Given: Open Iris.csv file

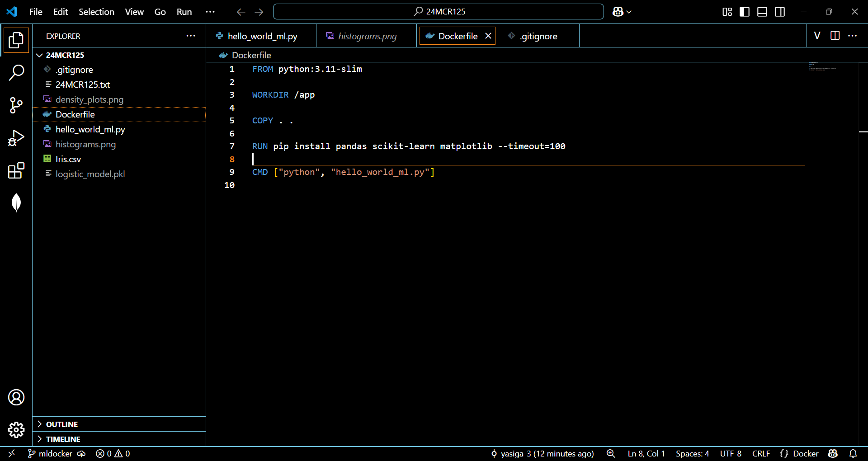Looking at the screenshot, I should (119, 159).
